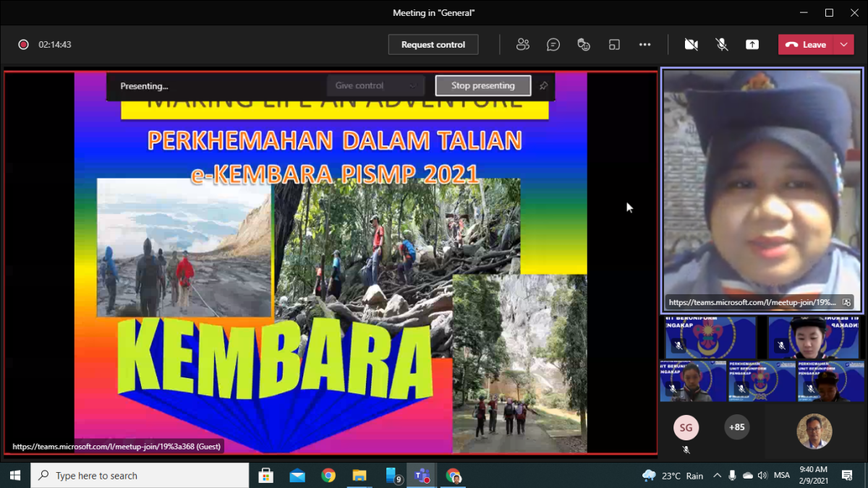Open Google Chrome from the taskbar
This screenshot has width=868, height=488.
(x=328, y=476)
